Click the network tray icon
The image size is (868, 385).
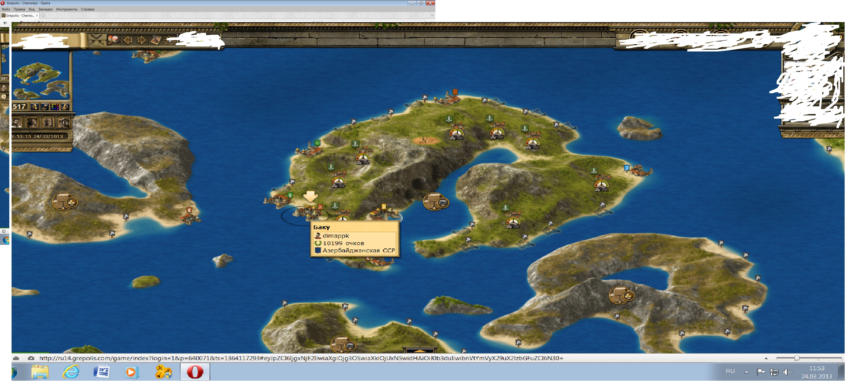[774, 372]
